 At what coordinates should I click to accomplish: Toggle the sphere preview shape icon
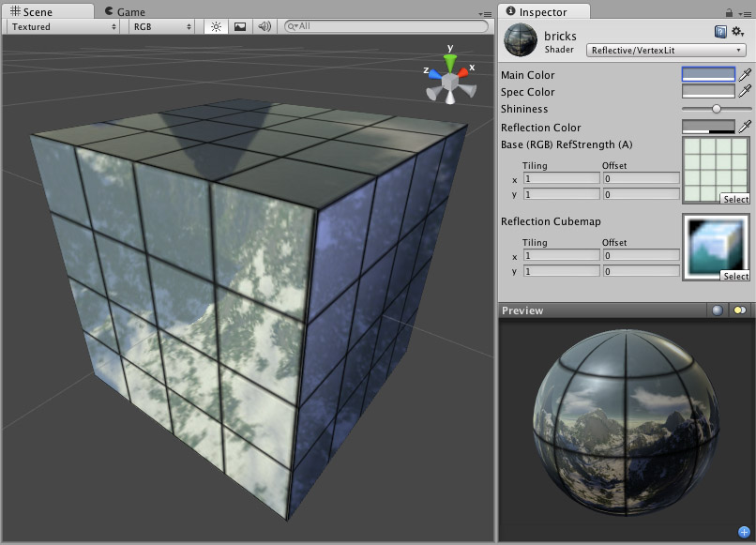click(x=717, y=310)
